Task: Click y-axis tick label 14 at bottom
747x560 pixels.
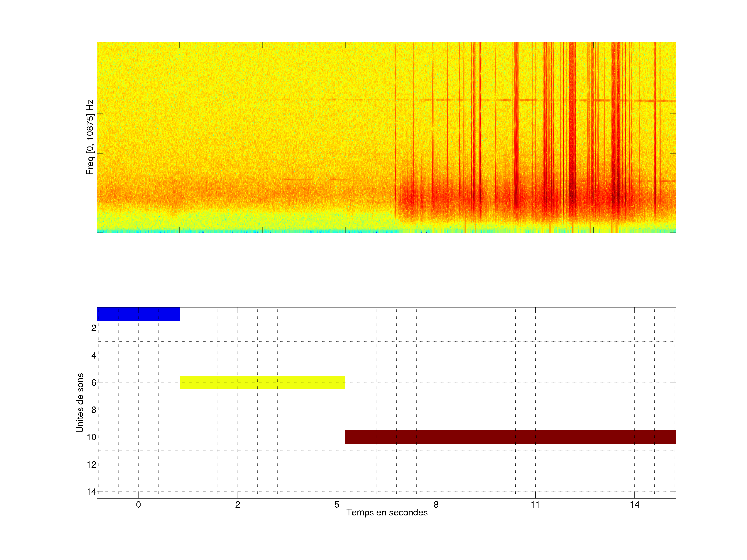Action: pos(92,492)
